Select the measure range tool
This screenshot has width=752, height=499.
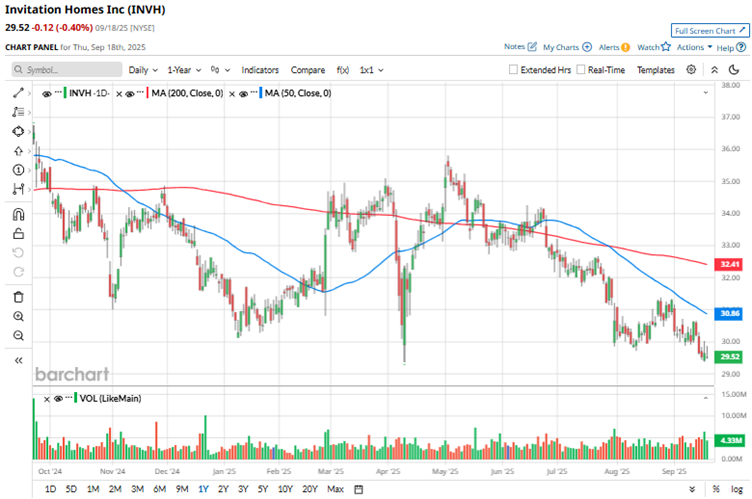tap(18, 190)
